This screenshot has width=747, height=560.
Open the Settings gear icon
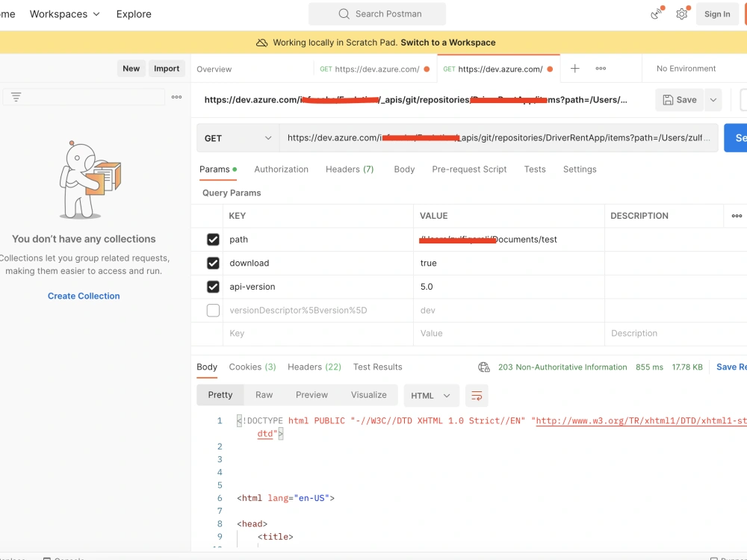682,13
